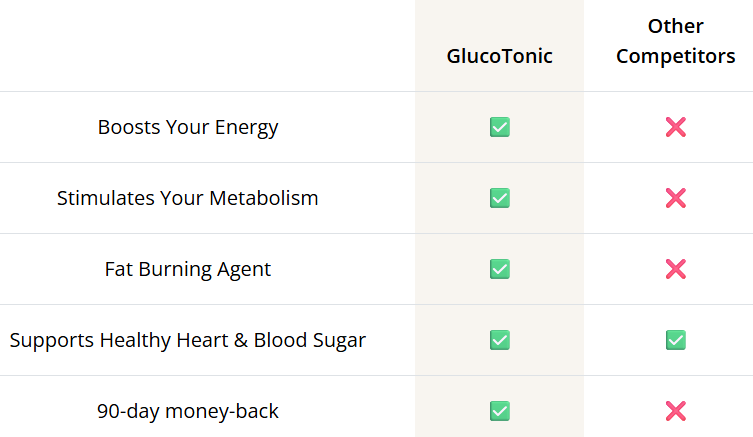
Task: Click 'Supports Healthy Heart & Blood Sugar' text
Action: pyautogui.click(x=188, y=340)
